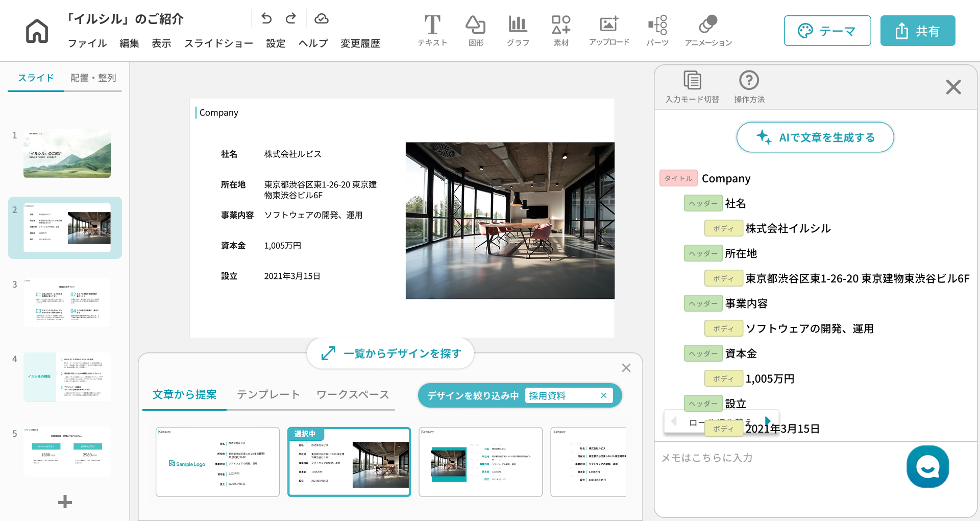Select the テキスト text tool
980x521 pixels.
coord(432,31)
